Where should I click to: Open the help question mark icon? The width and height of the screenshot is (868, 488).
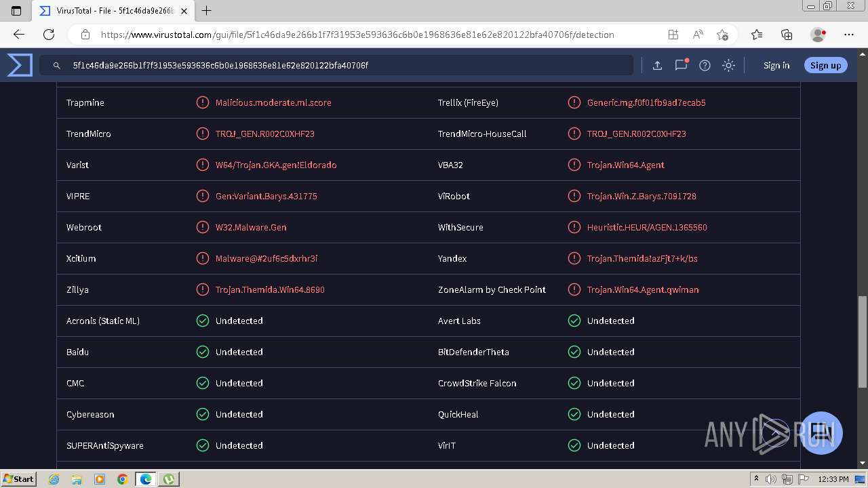point(705,65)
